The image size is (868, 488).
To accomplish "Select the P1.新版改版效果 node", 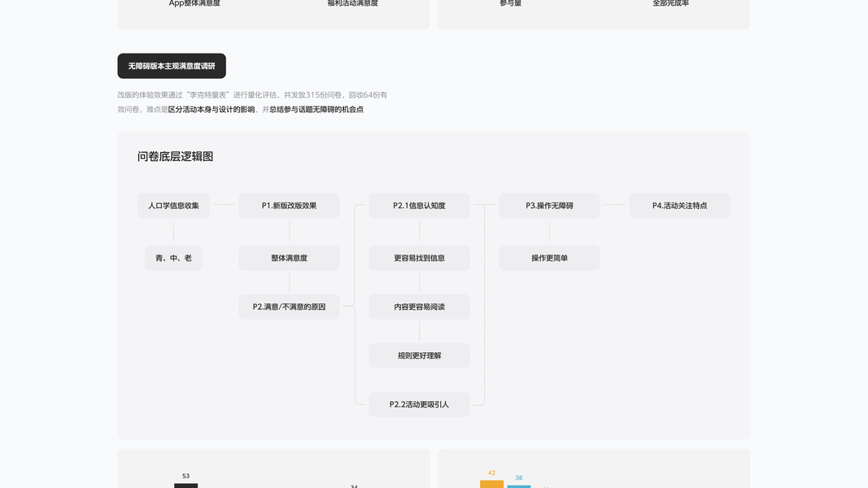I will tap(289, 205).
